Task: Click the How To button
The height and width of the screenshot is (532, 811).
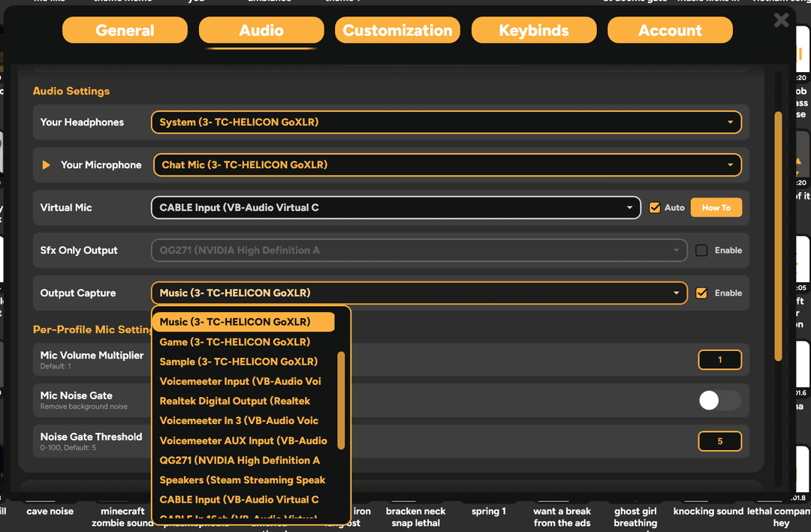Action: click(716, 207)
